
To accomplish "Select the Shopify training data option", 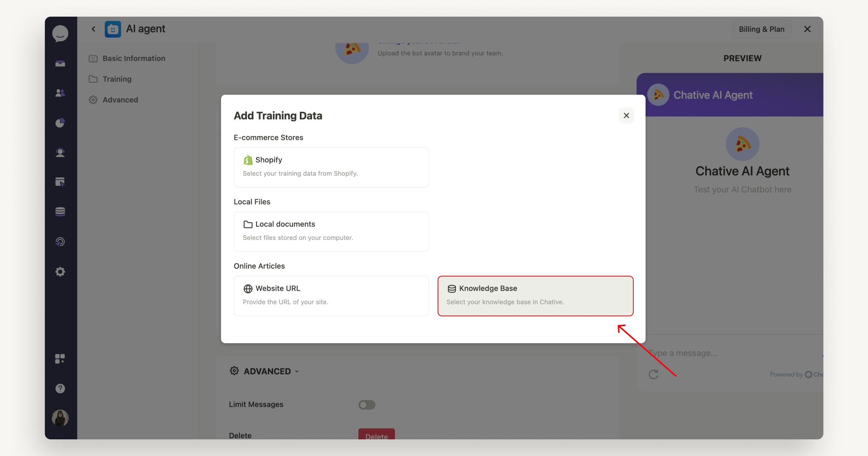I will (x=331, y=167).
